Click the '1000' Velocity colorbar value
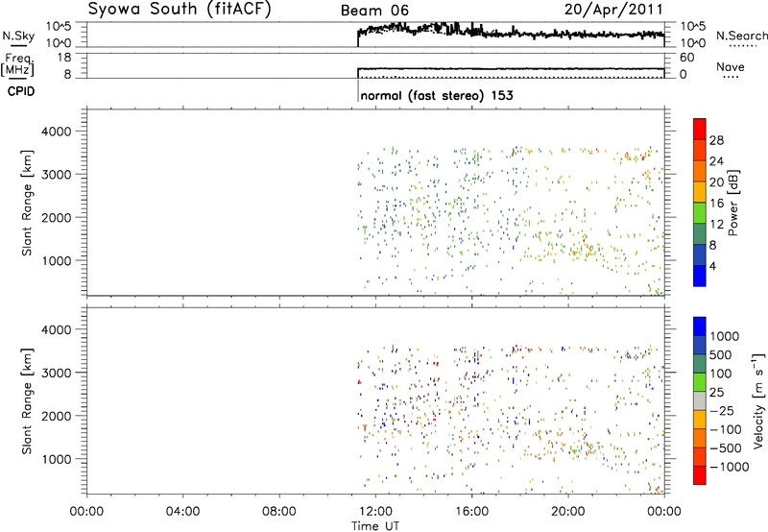This screenshot has height=532, width=768. [x=725, y=336]
